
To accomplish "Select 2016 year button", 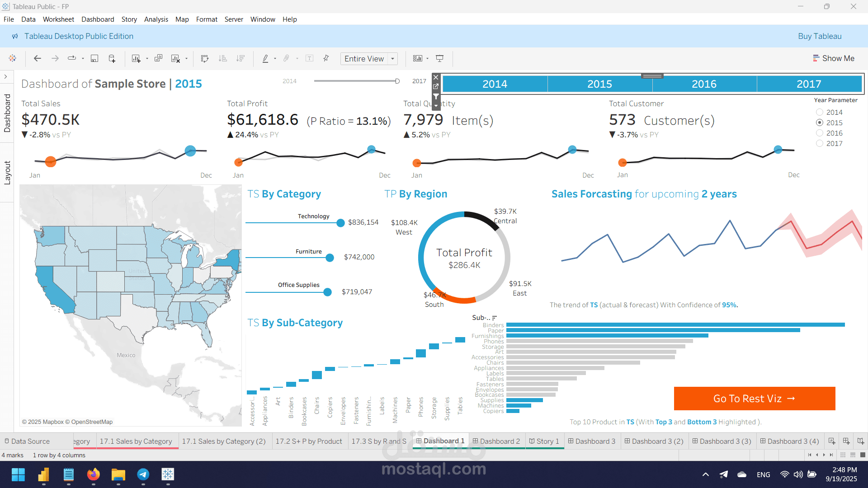I will 704,84.
